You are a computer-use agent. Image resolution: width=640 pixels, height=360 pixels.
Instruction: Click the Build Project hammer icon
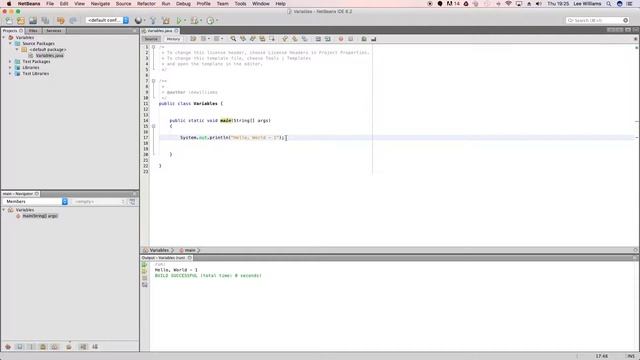point(153,20)
